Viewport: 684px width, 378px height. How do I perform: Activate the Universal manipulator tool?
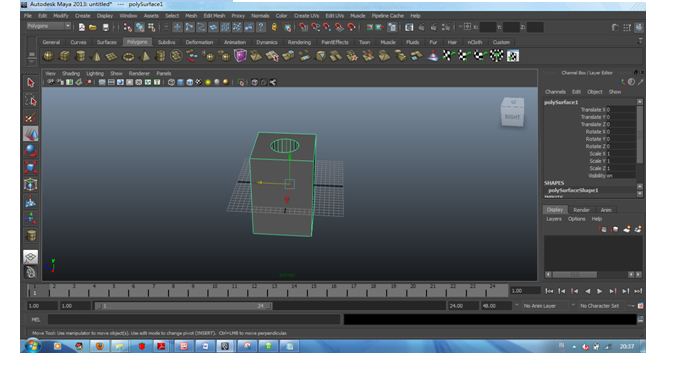[x=31, y=184]
